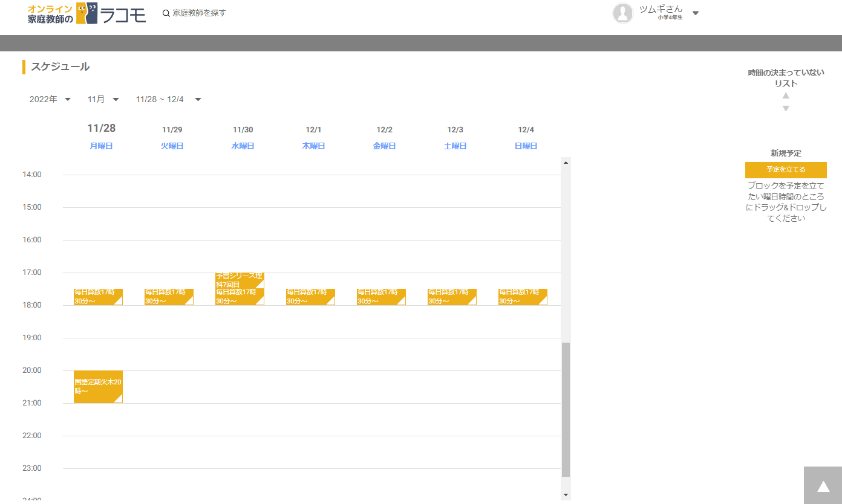Viewport: 842px width, 504px height.
Task: Click the calendar vertical scrollbar thumb
Action: point(566,410)
